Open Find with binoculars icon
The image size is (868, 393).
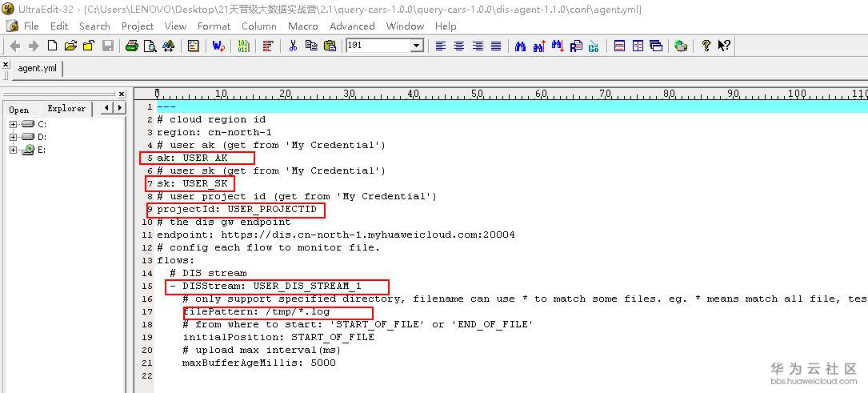pyautogui.click(x=520, y=46)
